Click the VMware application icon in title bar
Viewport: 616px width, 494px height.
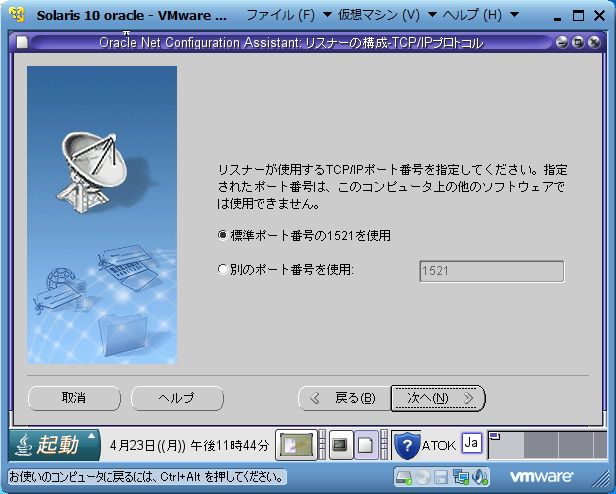point(17,15)
